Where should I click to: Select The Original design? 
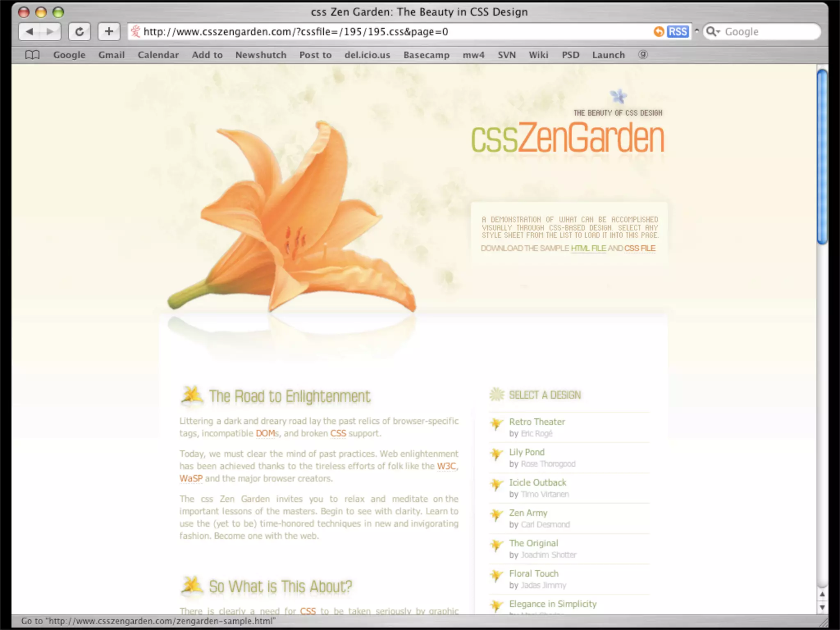coord(533,543)
